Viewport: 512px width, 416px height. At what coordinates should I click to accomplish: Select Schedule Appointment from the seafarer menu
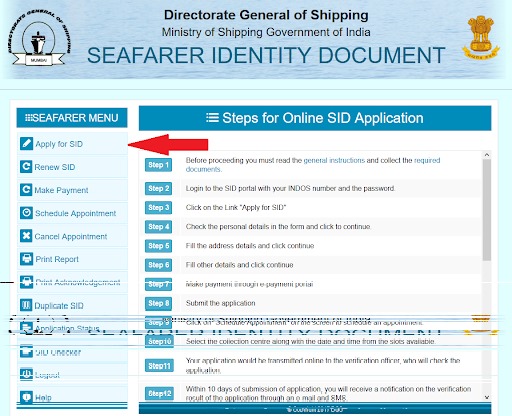coord(72,213)
